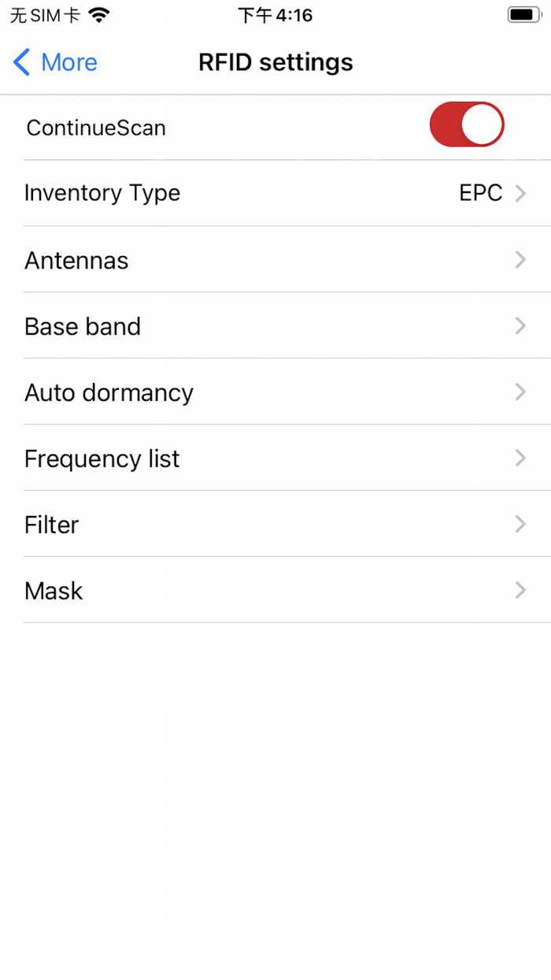The width and height of the screenshot is (551, 980).
Task: Disable the ContinueScan switch
Action: [467, 124]
